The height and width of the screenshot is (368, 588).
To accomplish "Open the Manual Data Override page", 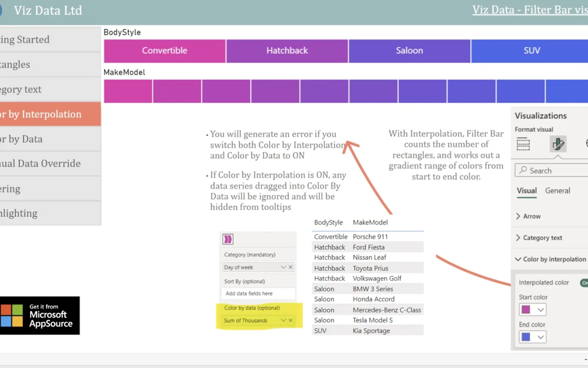I will coord(50,163).
